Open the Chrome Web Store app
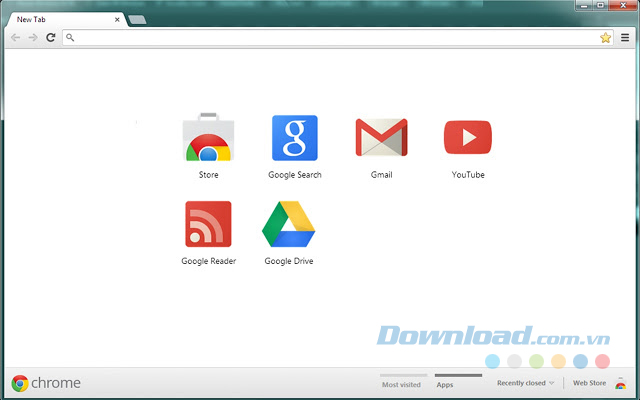 pos(209,137)
